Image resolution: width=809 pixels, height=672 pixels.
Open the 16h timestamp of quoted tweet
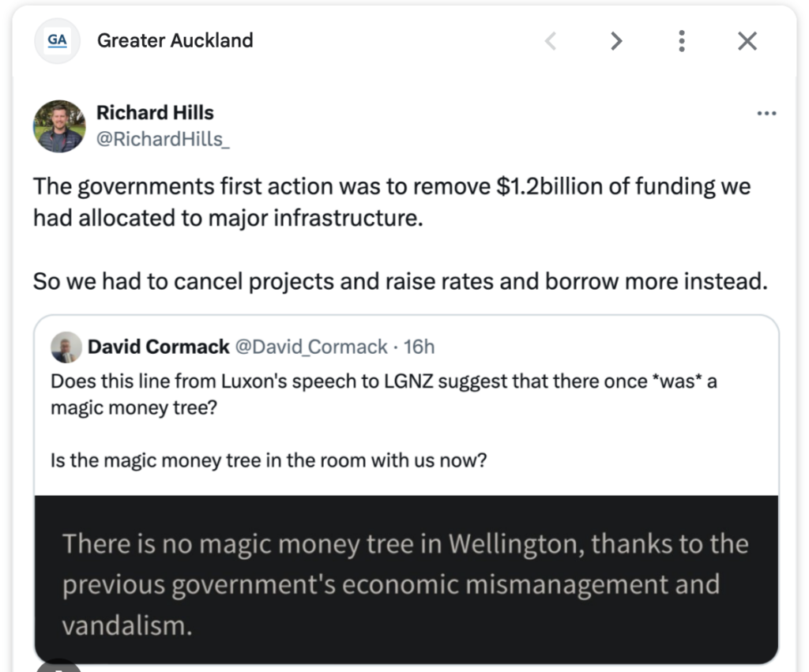pyautogui.click(x=419, y=347)
